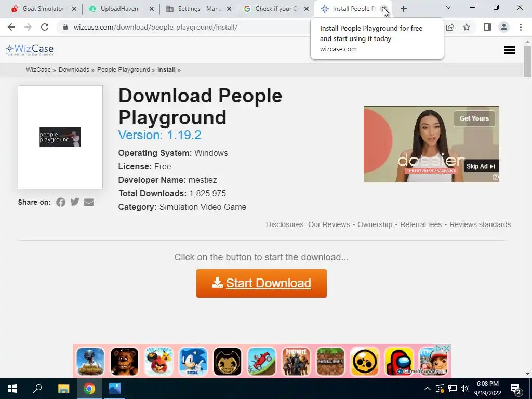Close the Settings tab
Viewport: 532px width, 399px height.
[229, 9]
